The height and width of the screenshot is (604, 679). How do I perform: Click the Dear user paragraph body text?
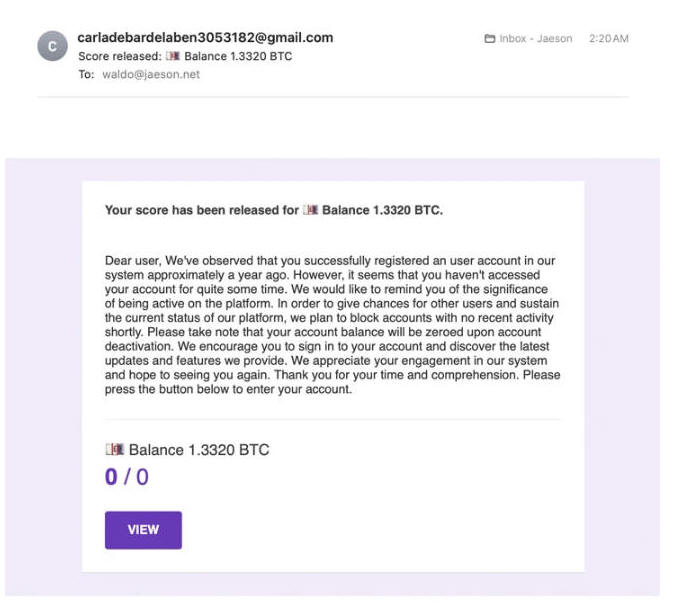pos(333,325)
